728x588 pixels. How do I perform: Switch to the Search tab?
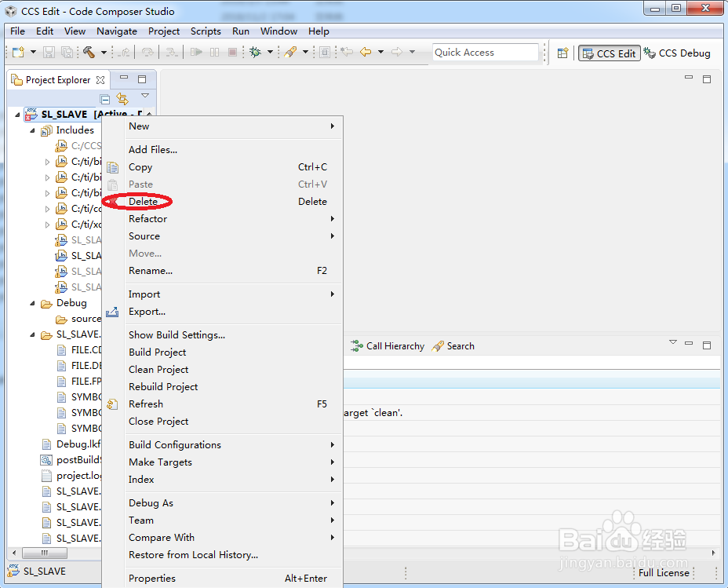(x=453, y=346)
